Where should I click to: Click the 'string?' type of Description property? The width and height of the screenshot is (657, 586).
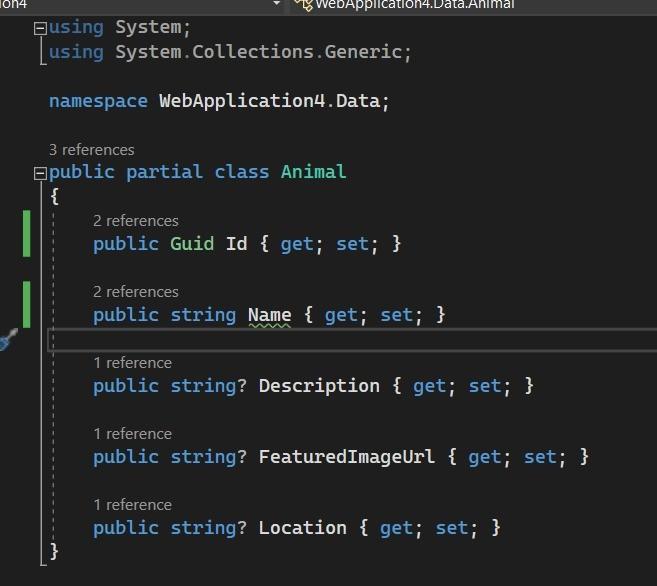[209, 386]
